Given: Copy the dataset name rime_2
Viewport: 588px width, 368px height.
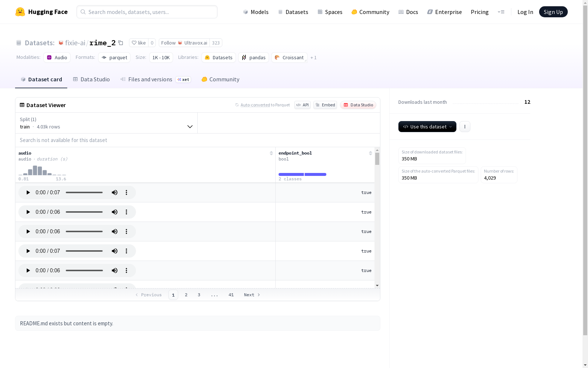Looking at the screenshot, I should point(121,43).
